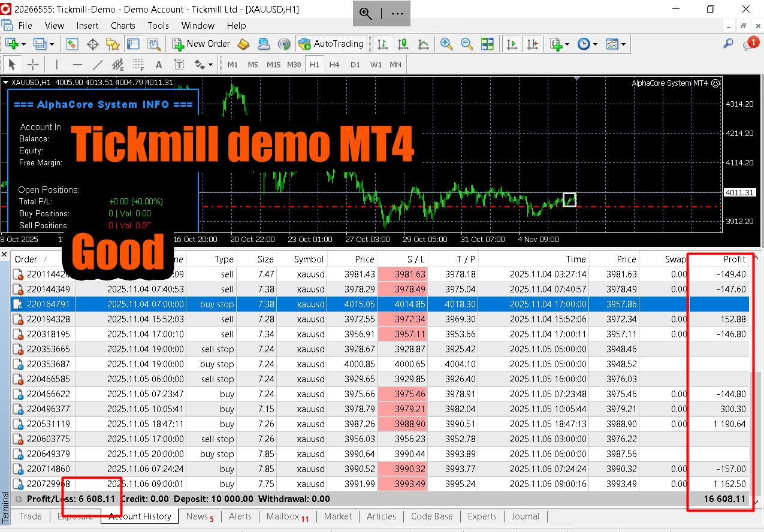Toggle the AutoTrading button
The image size is (764, 532).
coord(331,44)
